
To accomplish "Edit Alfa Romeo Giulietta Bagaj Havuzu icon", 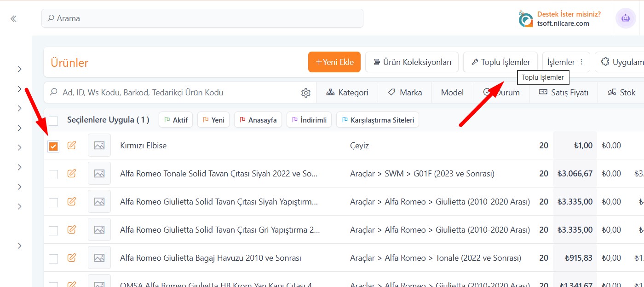I will (71, 258).
